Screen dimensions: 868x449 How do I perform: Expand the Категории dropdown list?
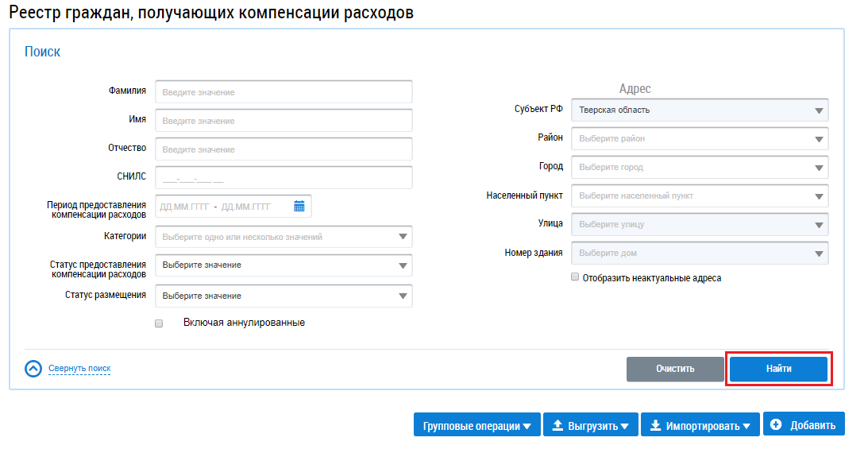[x=284, y=237]
